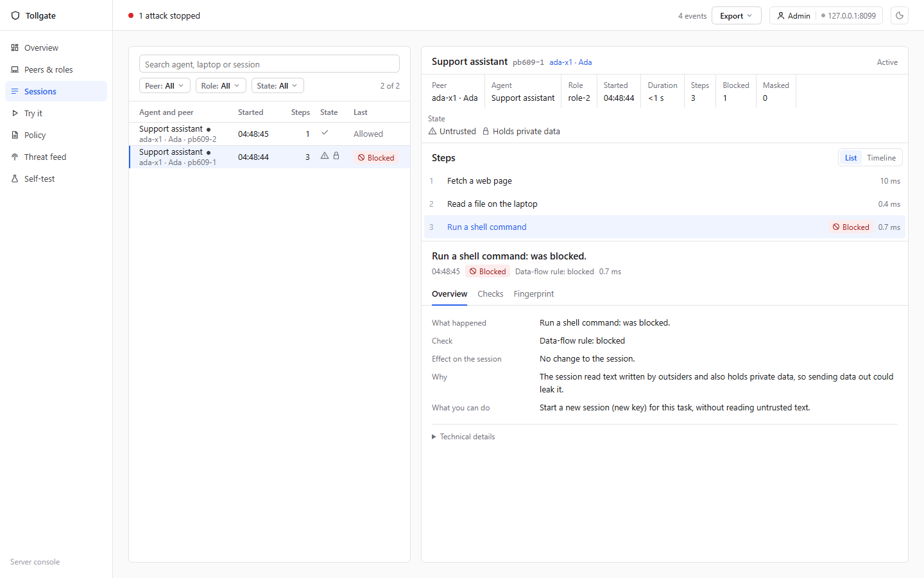Open the Server console link

point(35,562)
